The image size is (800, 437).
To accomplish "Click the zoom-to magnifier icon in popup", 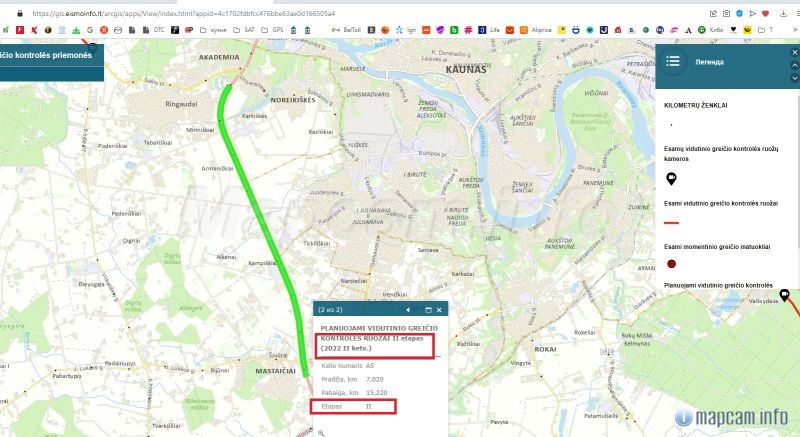I will click(321, 431).
